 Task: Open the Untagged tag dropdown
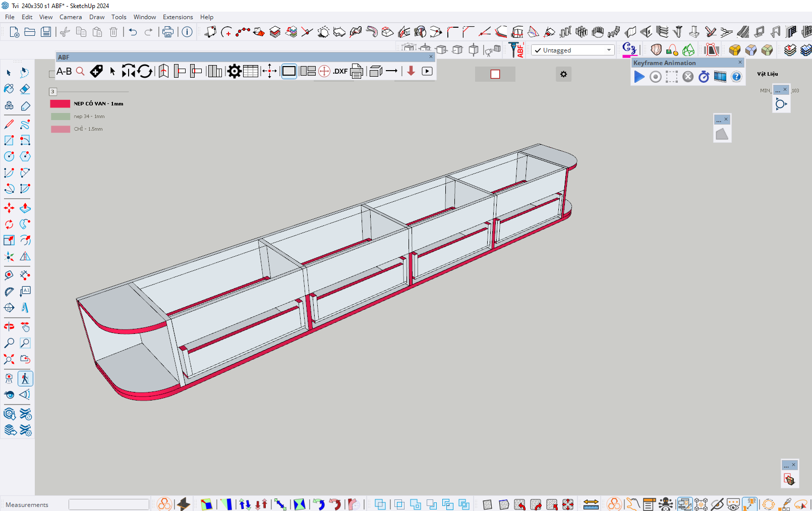coord(609,50)
